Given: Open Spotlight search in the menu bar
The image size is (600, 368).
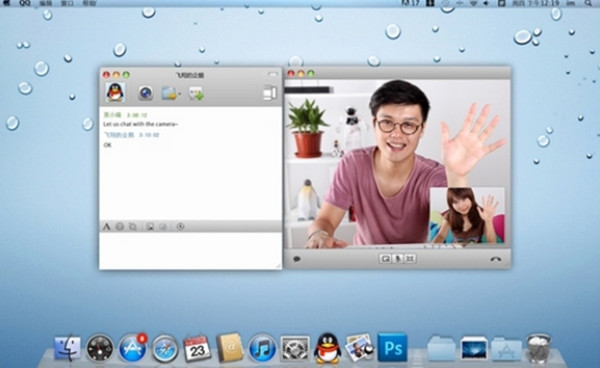Looking at the screenshot, I should pyautogui.click(x=588, y=3).
